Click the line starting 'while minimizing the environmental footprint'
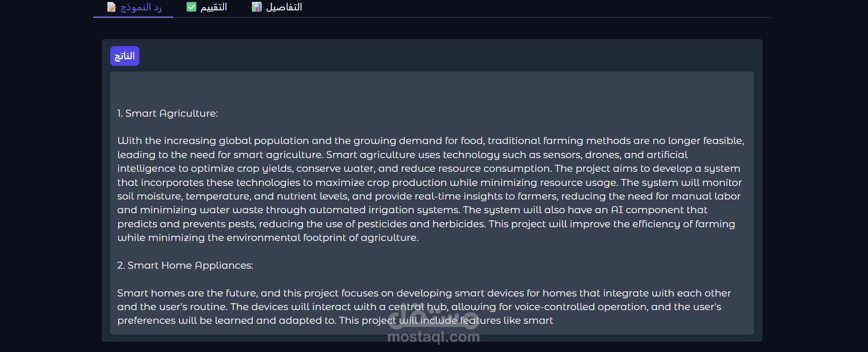This screenshot has height=352, width=868. tap(268, 238)
